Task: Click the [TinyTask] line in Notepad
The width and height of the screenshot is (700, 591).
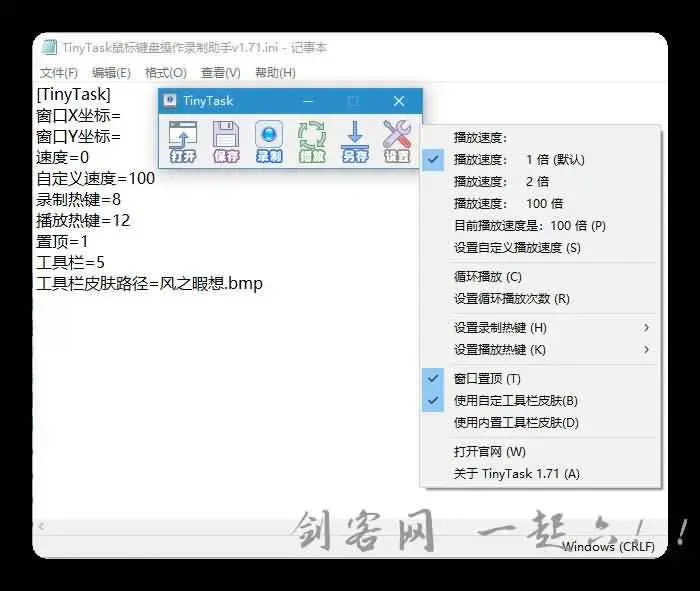Action: point(74,95)
